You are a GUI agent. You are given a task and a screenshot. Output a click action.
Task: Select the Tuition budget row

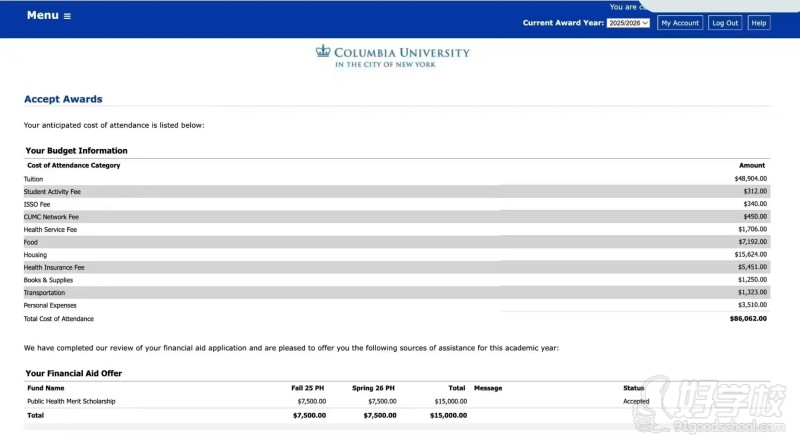coord(34,179)
